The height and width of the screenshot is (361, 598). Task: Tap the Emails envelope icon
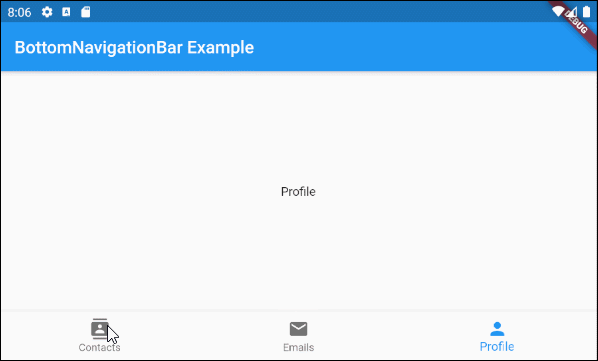tap(298, 329)
